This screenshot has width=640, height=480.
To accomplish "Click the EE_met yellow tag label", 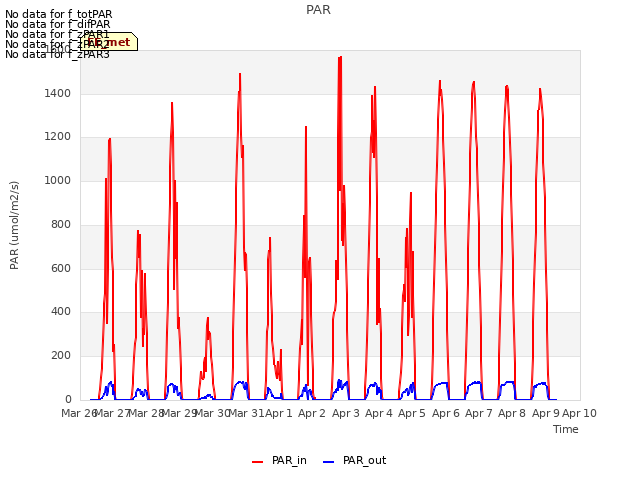I will point(109,42).
